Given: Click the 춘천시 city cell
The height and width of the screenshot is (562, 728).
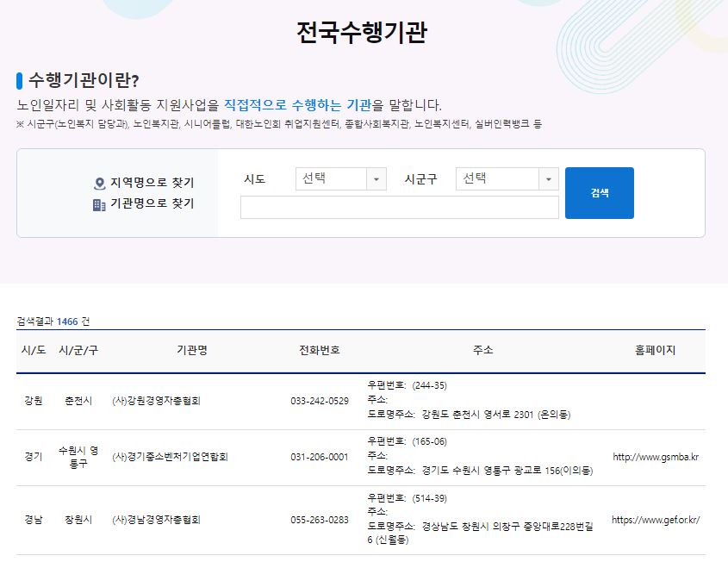Looking at the screenshot, I should [x=78, y=401].
